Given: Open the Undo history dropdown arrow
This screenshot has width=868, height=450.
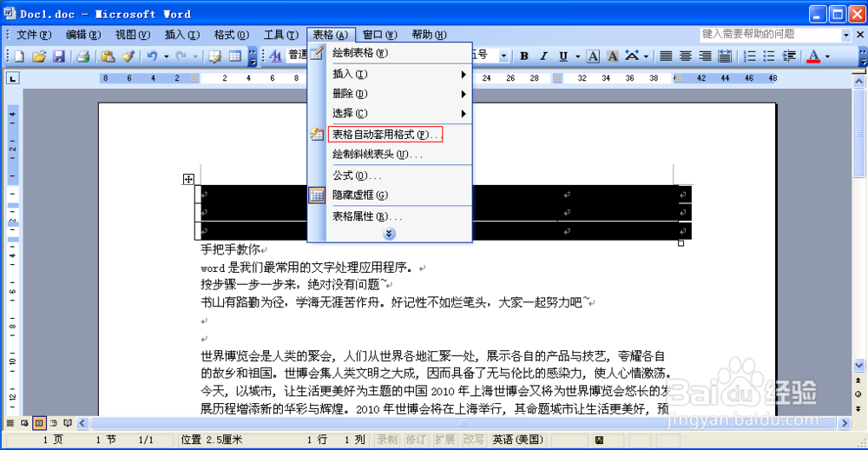Looking at the screenshot, I should (x=165, y=56).
